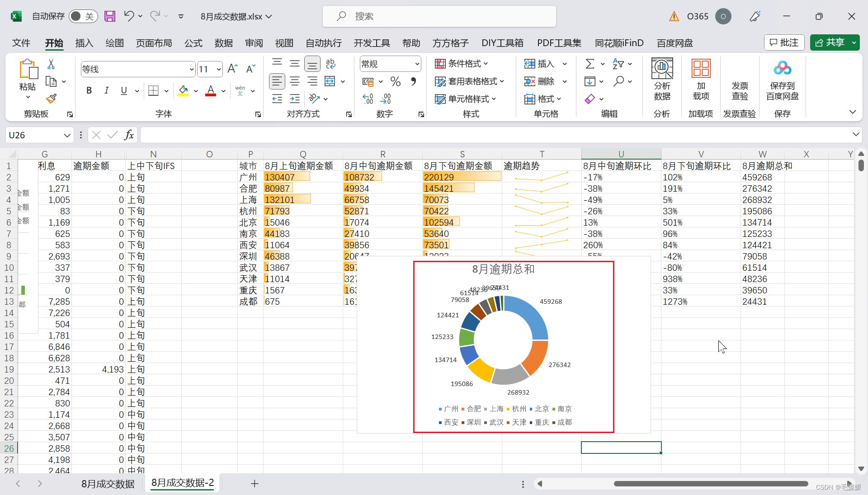Screen dimensions: 868x495
Task: Open font name dropdown 等线
Action: coord(192,69)
